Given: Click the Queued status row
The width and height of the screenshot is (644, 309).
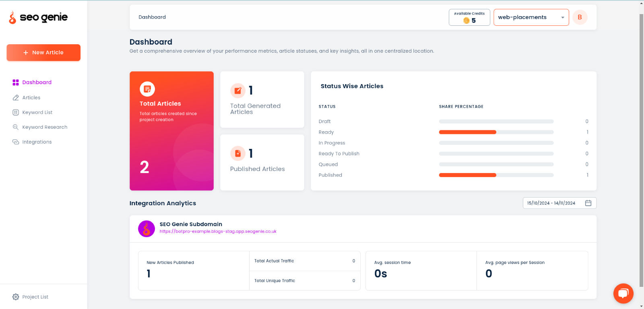Looking at the screenshot, I should [454, 165].
